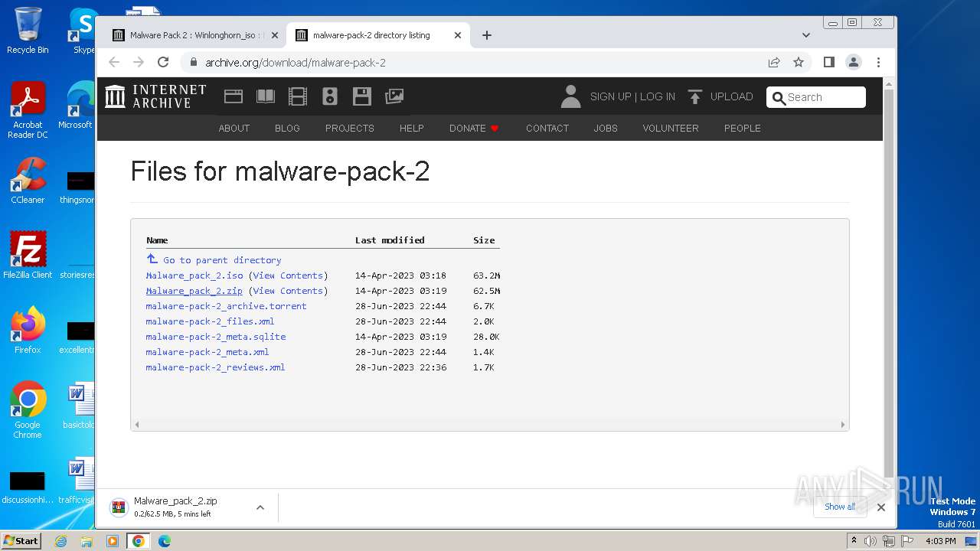Click the Chrome back arrow
The height and width of the screenshot is (551, 980).
click(114, 62)
